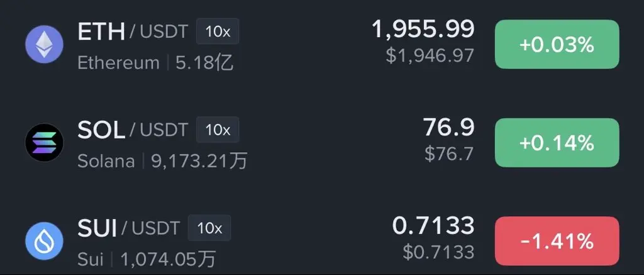
Task: Click the green +0.03% change button
Action: 557,45
